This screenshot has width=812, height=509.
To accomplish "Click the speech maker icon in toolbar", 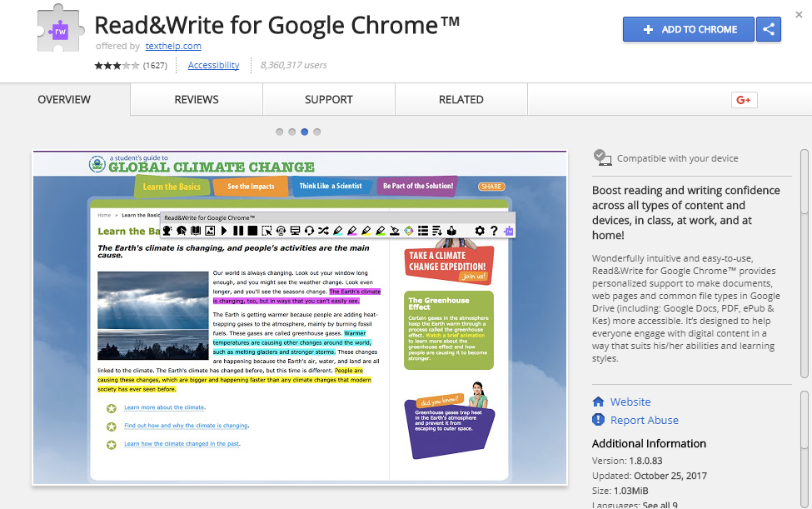I will 281,231.
